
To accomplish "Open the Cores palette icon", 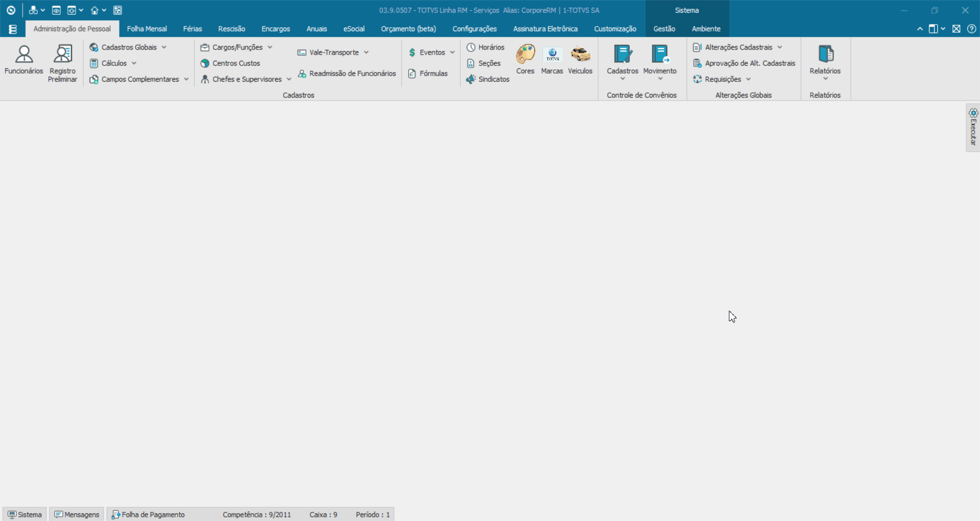I will (525, 60).
